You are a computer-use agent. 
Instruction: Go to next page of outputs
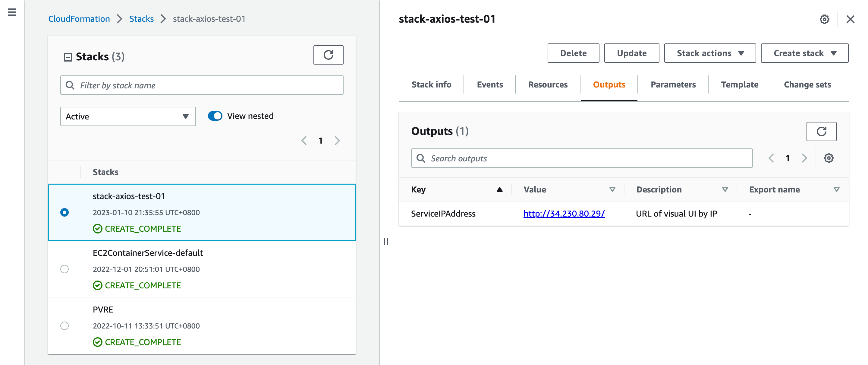[804, 158]
